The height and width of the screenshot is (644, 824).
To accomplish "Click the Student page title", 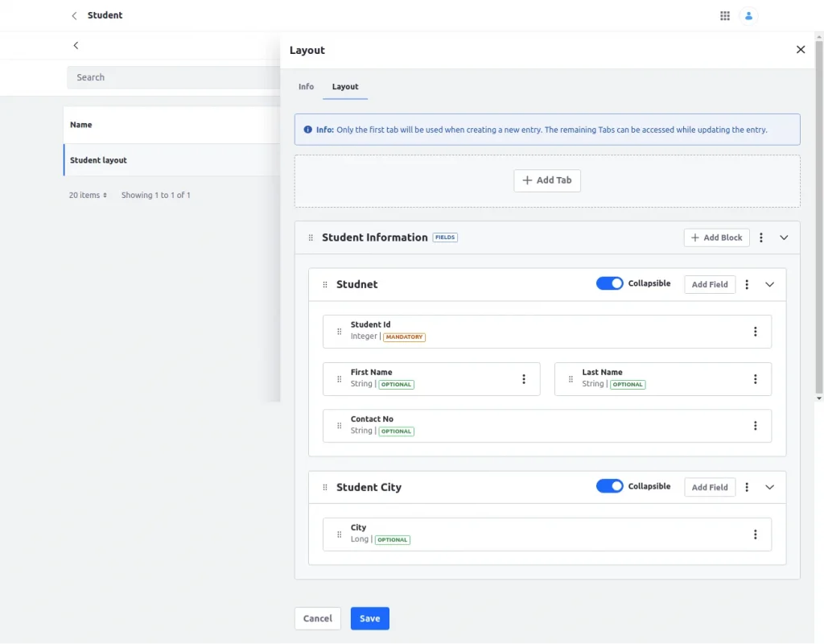I will pos(105,15).
